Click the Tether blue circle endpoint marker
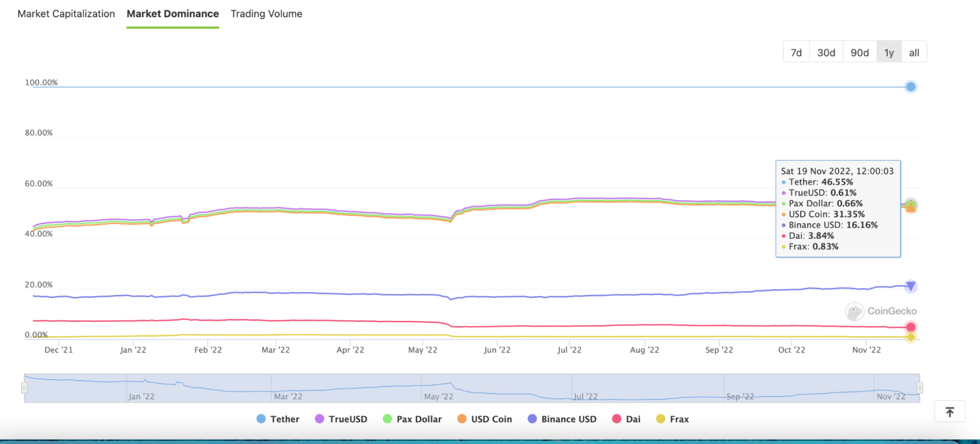The height and width of the screenshot is (444, 980). tap(911, 87)
